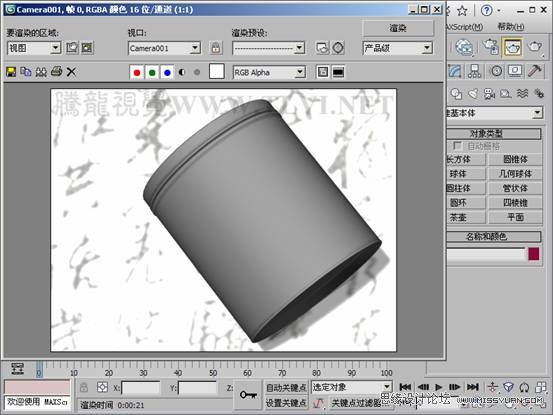Toggle the green channel display
The image size is (553, 415).
point(152,72)
